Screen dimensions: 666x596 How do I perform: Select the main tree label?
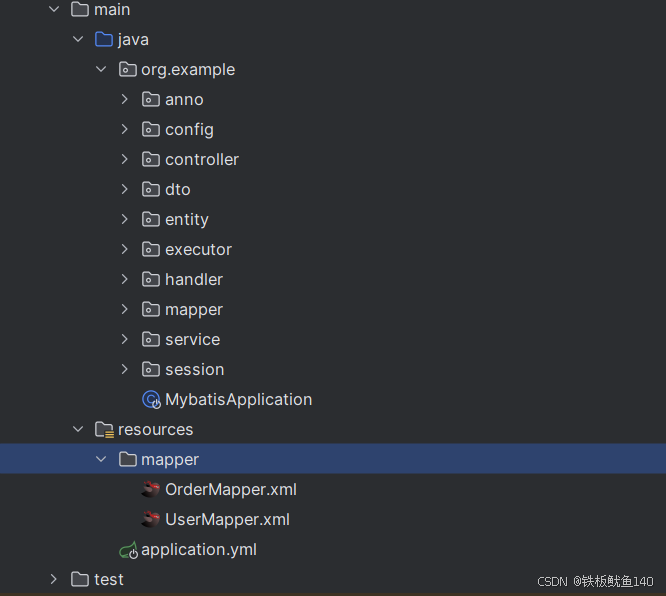pos(112,9)
